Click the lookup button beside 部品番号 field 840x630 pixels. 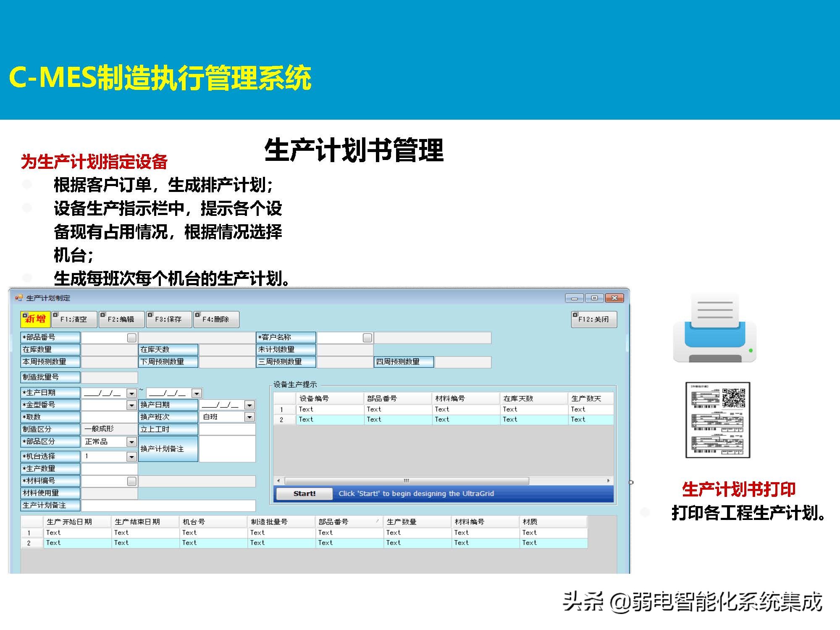coord(132,338)
